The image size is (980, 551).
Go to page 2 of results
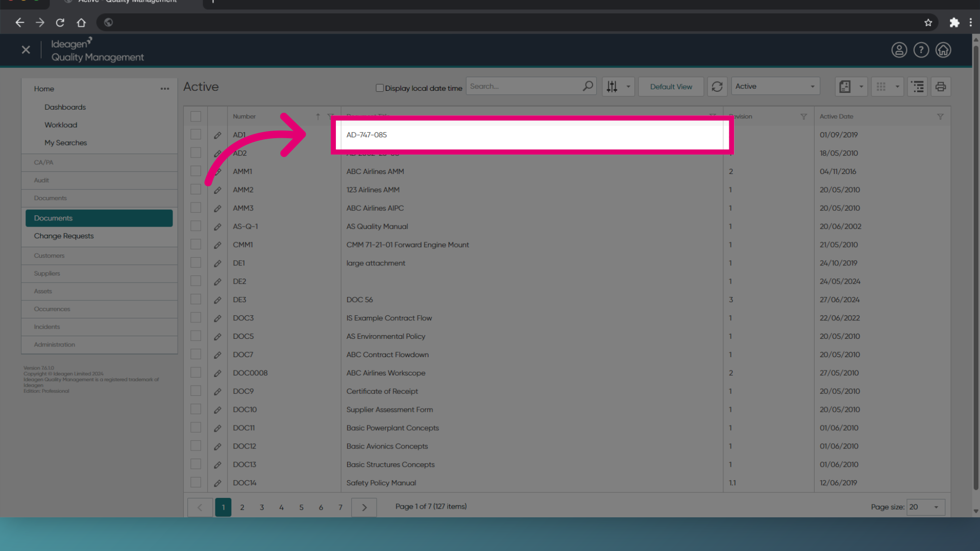pos(242,507)
